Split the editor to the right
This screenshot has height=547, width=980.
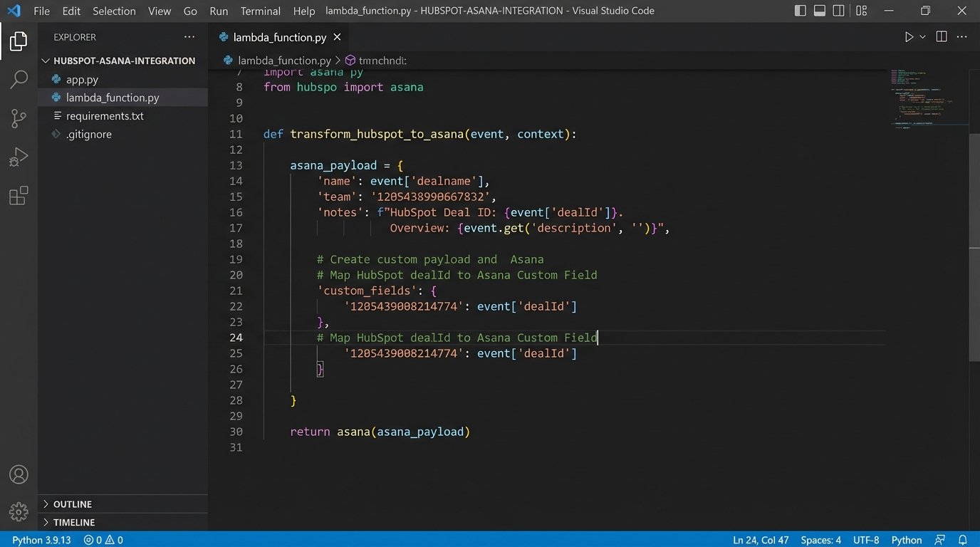(x=941, y=37)
